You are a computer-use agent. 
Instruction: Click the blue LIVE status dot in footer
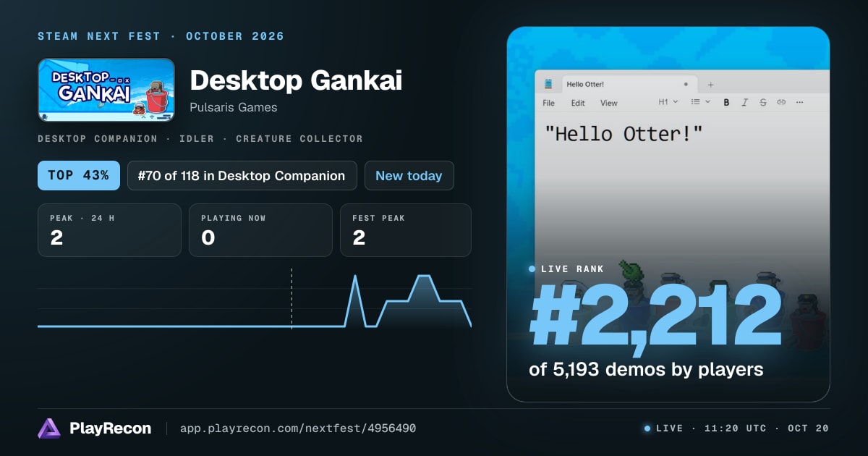[647, 428]
